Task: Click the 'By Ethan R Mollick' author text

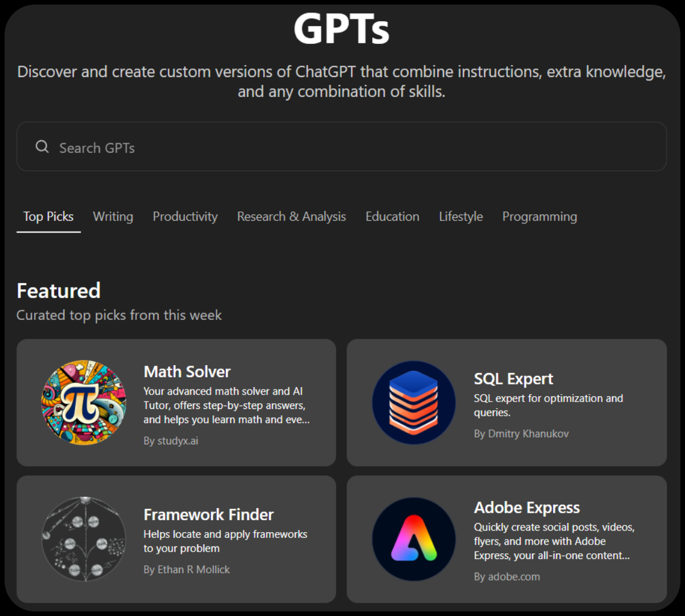Action: click(x=187, y=570)
